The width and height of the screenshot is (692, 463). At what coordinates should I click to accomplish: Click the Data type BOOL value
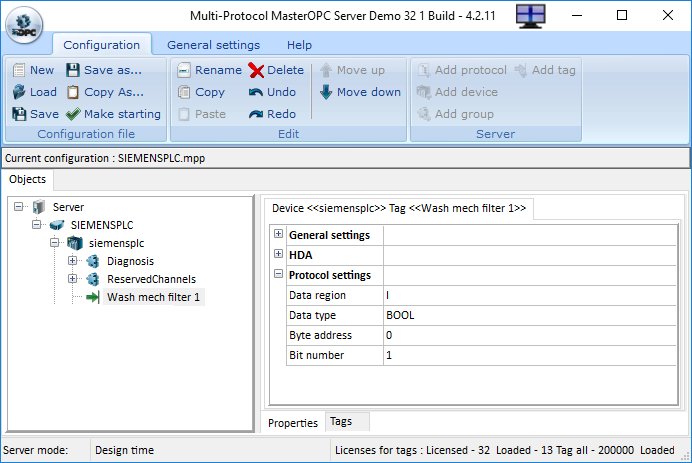point(530,315)
